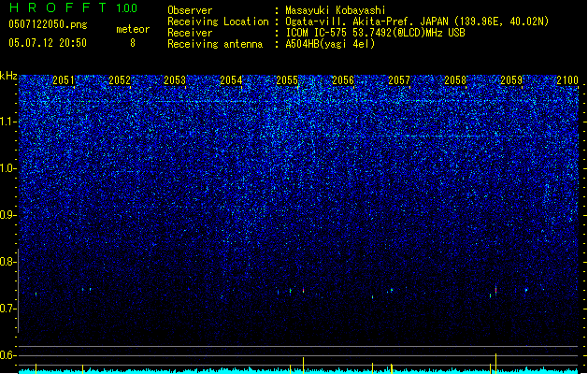This screenshot has height=374, width=588.
Task: Click the kHz axis unit label
Action: pos(8,76)
